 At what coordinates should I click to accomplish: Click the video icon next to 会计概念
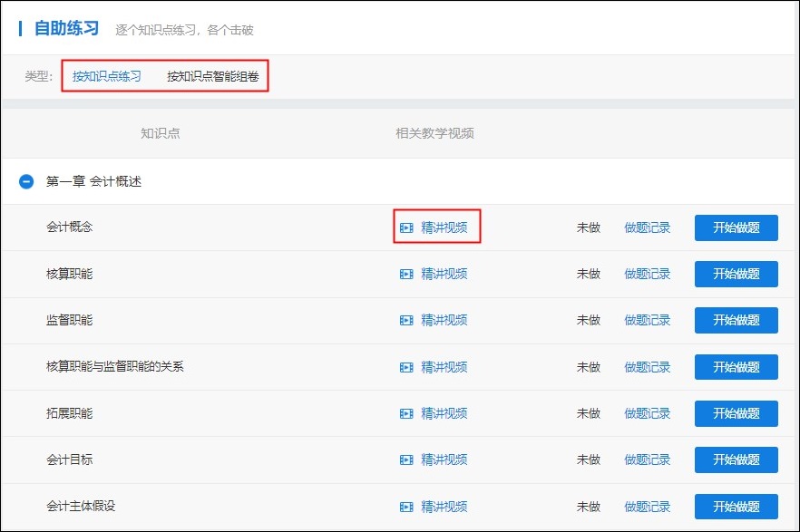pos(408,227)
